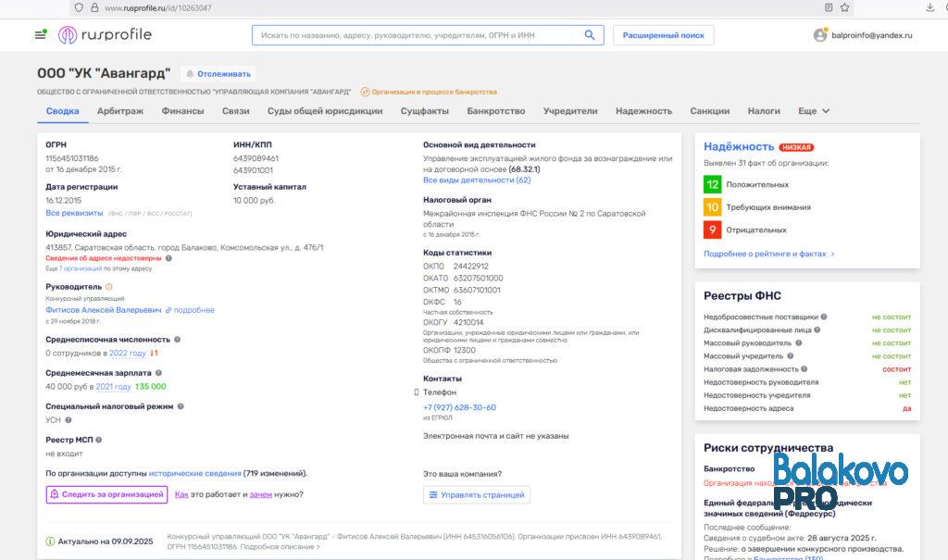Click the Отслеживать button
948x560 pixels.
click(218, 74)
